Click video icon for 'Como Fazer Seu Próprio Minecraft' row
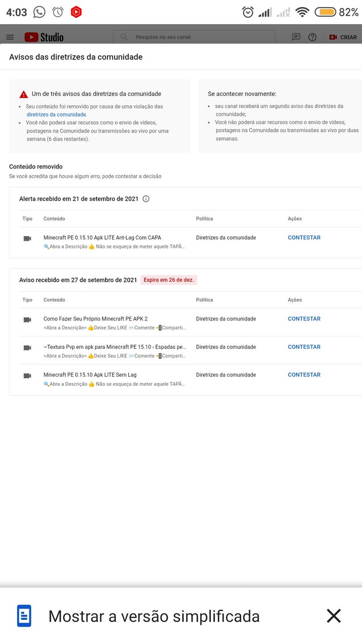Image resolution: width=362 pixels, height=644 pixels. 27,319
